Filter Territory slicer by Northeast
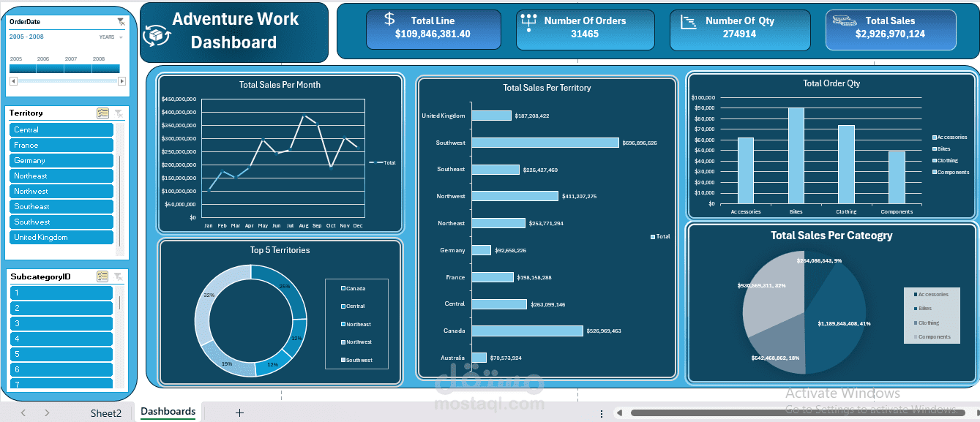Viewport: 980px width, 422px height. [x=61, y=176]
